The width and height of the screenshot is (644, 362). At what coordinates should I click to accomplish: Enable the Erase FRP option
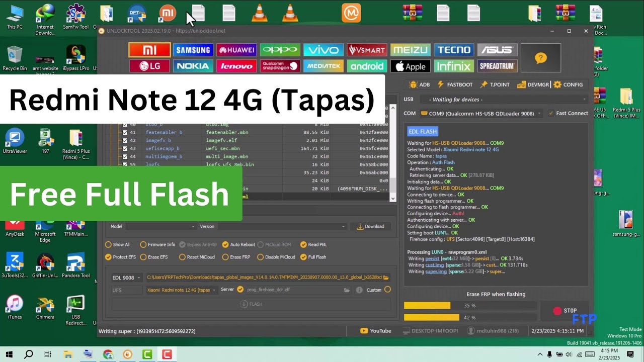click(x=236, y=257)
